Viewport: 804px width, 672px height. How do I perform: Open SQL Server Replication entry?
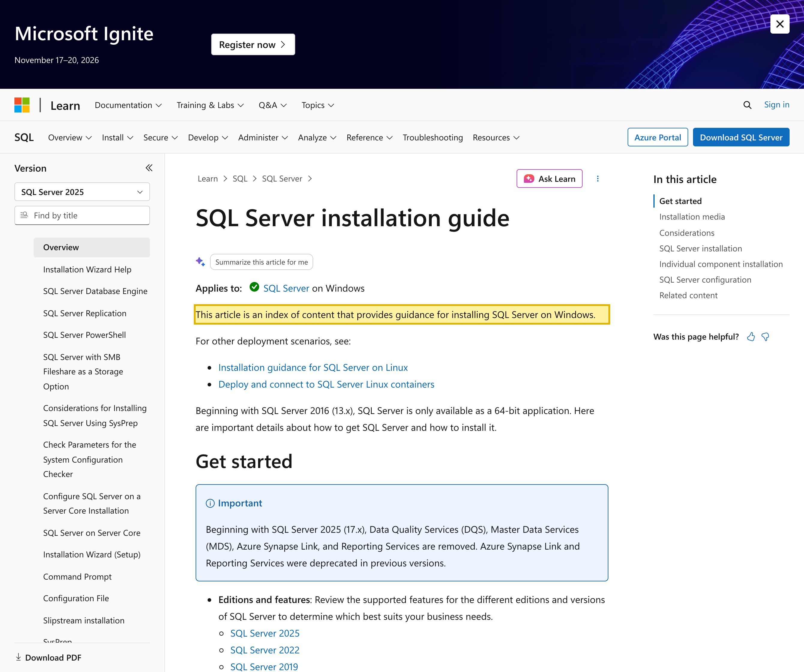coord(85,313)
